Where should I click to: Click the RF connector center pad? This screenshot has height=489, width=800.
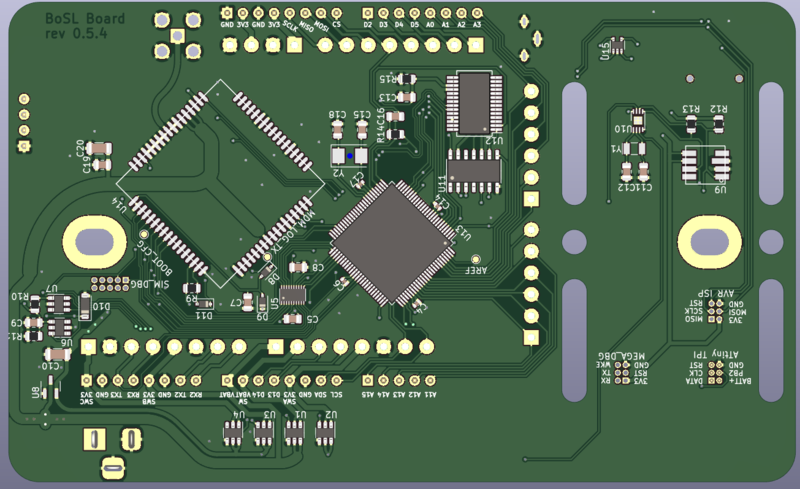click(177, 35)
